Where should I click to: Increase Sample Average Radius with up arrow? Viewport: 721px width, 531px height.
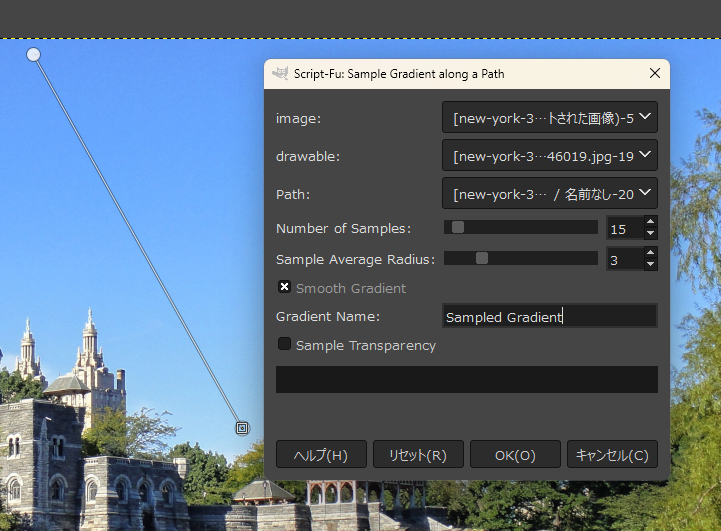pyautogui.click(x=650, y=254)
